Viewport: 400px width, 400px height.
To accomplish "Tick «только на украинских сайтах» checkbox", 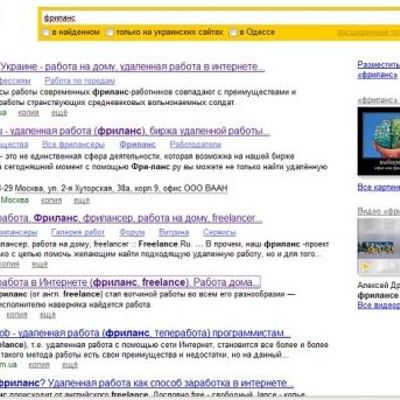I will click(x=109, y=32).
